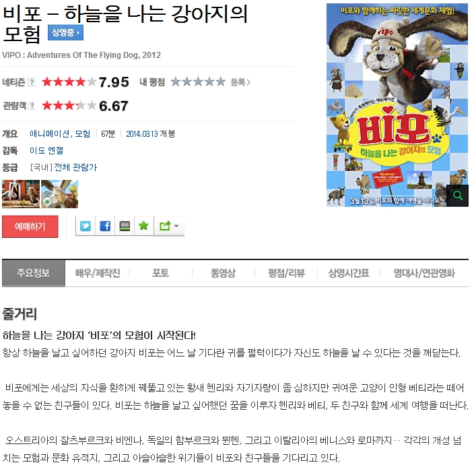The height and width of the screenshot is (467, 476).
Task: Open the first still image thumbnail
Action: coord(21,194)
